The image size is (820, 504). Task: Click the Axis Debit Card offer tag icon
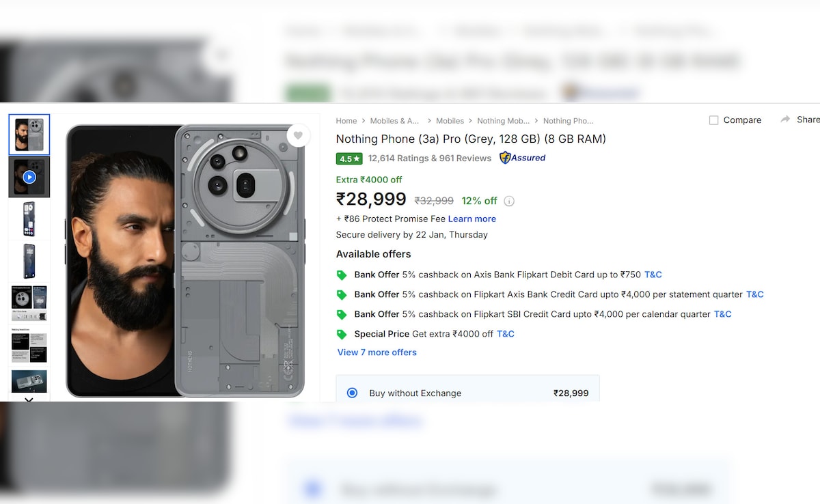click(342, 275)
